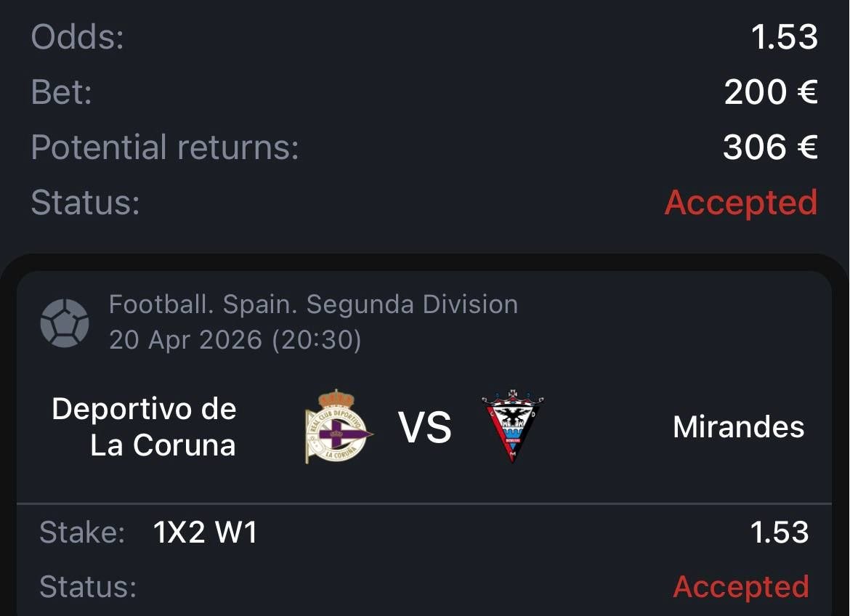This screenshot has height=616, width=850.
Task: Click the Odds label in the summary
Action: pyautogui.click(x=78, y=37)
